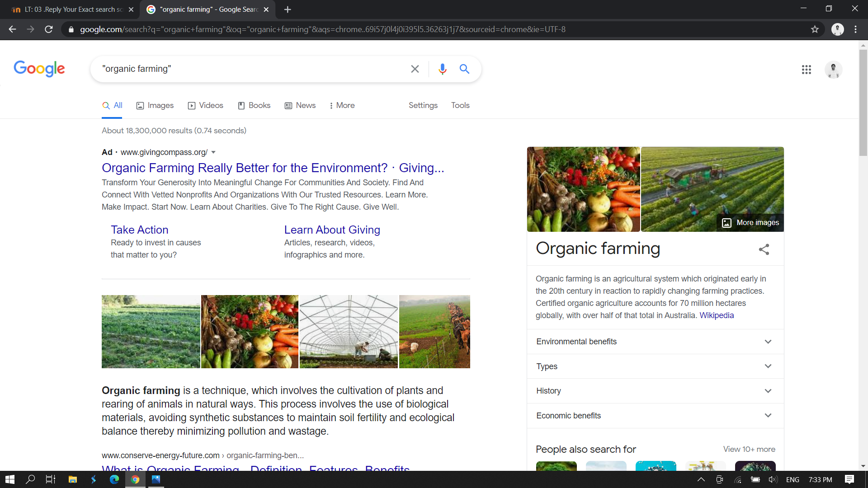
Task: Click the browser back arrow
Action: 12,29
